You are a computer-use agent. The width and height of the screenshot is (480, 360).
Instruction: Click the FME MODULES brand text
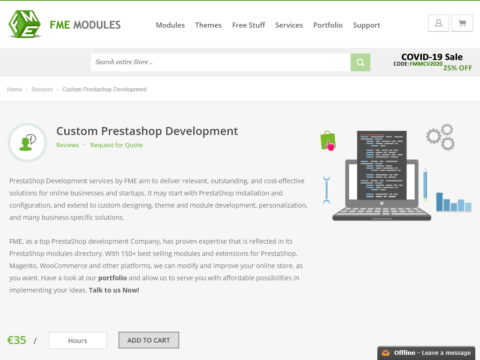click(85, 25)
